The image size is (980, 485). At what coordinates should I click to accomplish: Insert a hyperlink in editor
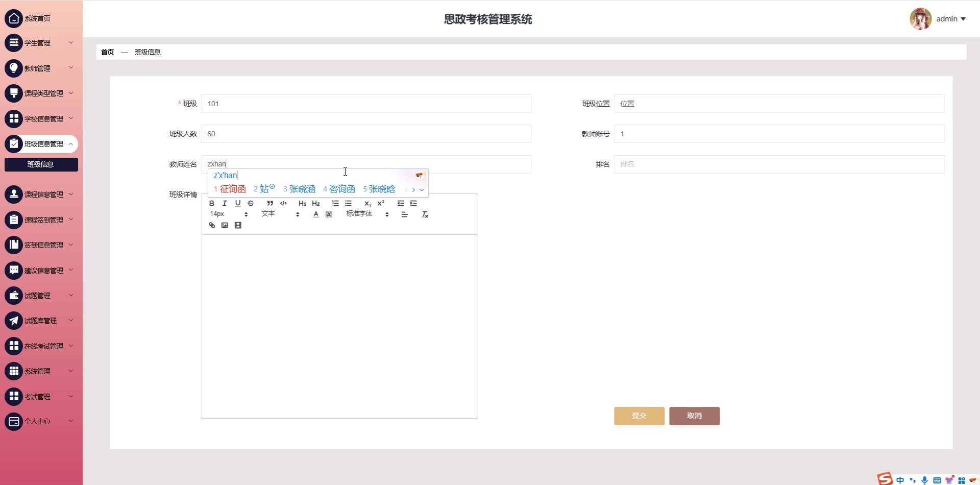(x=212, y=225)
